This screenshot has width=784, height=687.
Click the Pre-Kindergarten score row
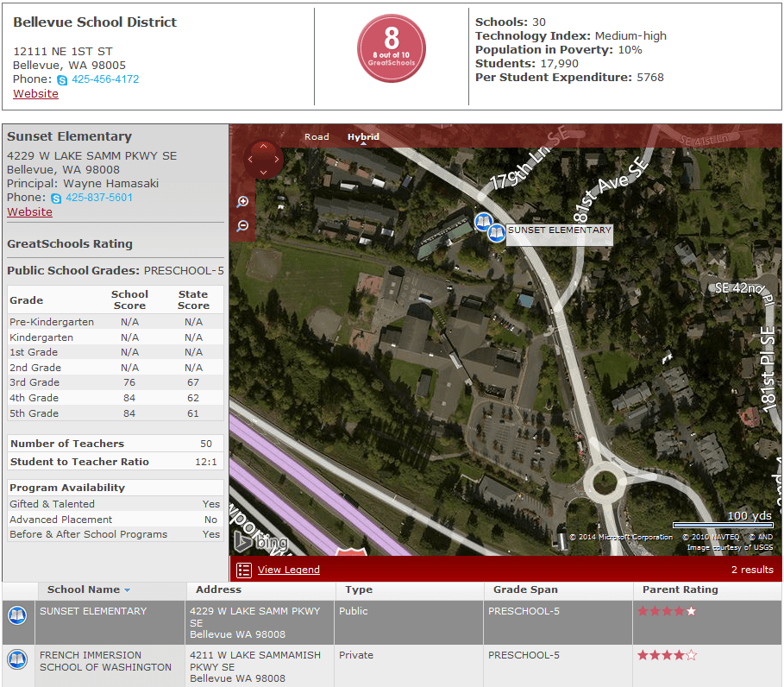(116, 322)
